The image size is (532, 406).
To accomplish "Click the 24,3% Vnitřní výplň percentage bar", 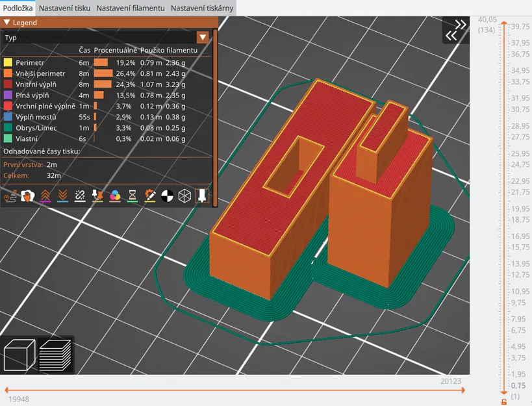I will tap(103, 84).
